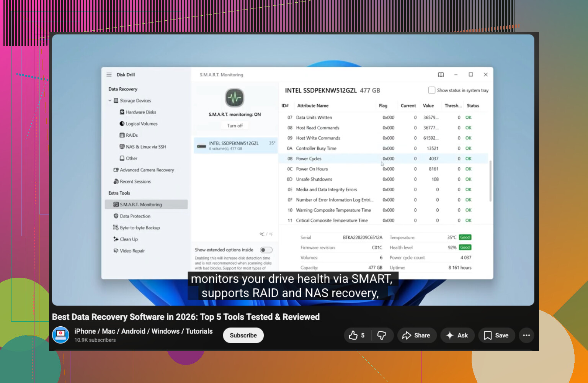Click the RAIDs icon in sidebar

(122, 135)
